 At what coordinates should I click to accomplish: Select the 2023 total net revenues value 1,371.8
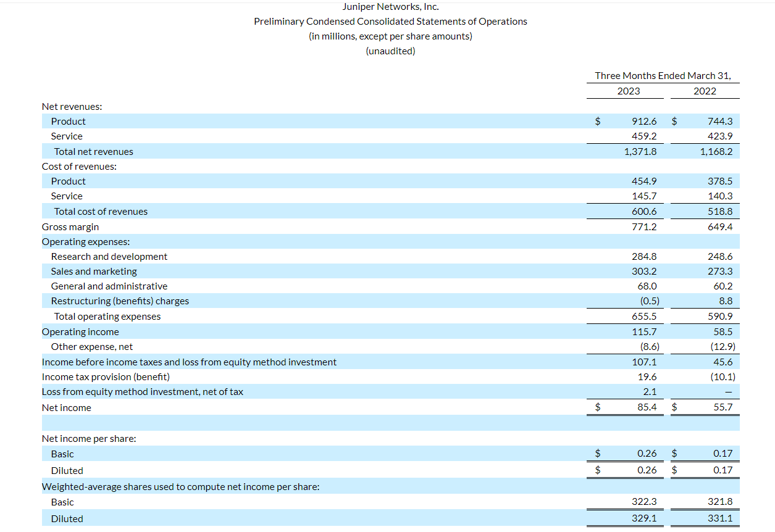640,151
